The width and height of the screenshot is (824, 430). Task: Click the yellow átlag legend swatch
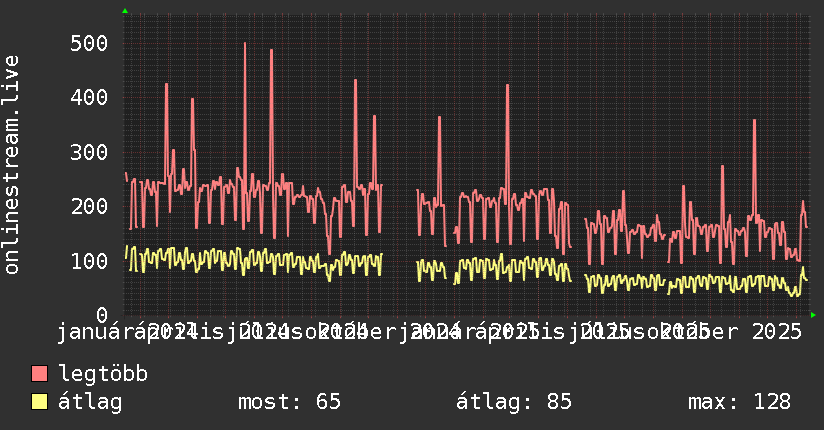39,402
